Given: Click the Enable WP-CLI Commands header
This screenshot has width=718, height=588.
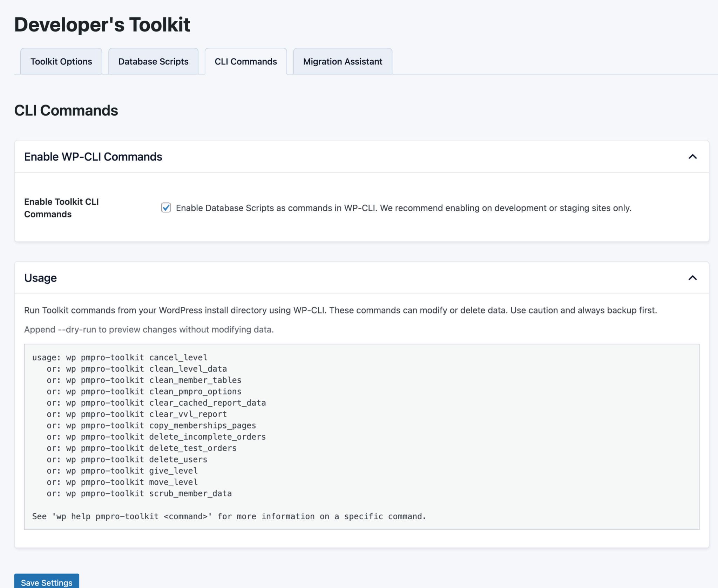Looking at the screenshot, I should [x=93, y=157].
